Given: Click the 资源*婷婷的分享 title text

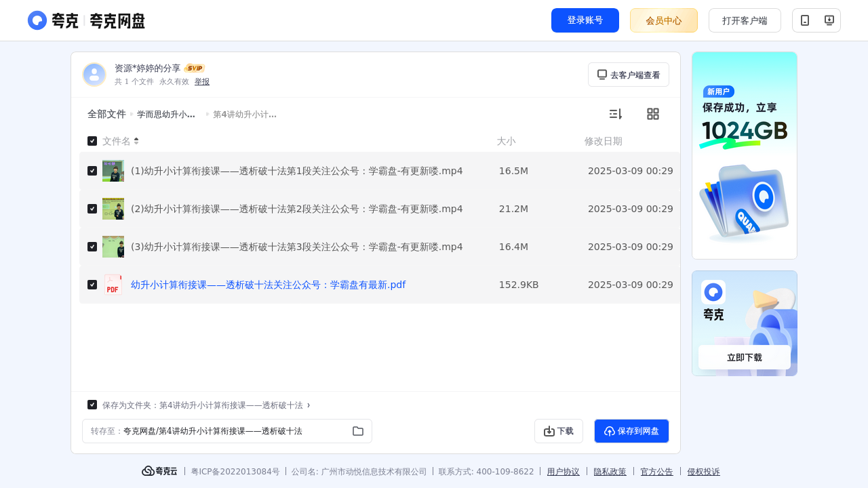Looking at the screenshot, I should point(148,68).
